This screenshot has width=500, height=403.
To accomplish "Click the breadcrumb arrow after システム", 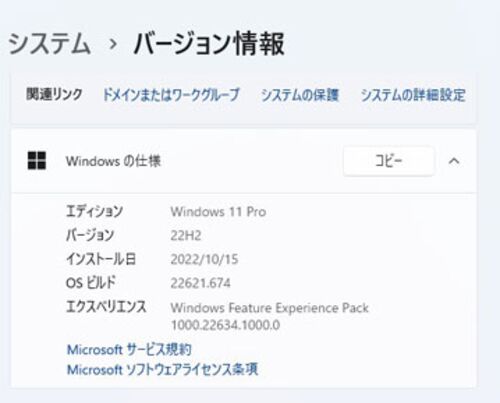I will pyautogui.click(x=113, y=44).
